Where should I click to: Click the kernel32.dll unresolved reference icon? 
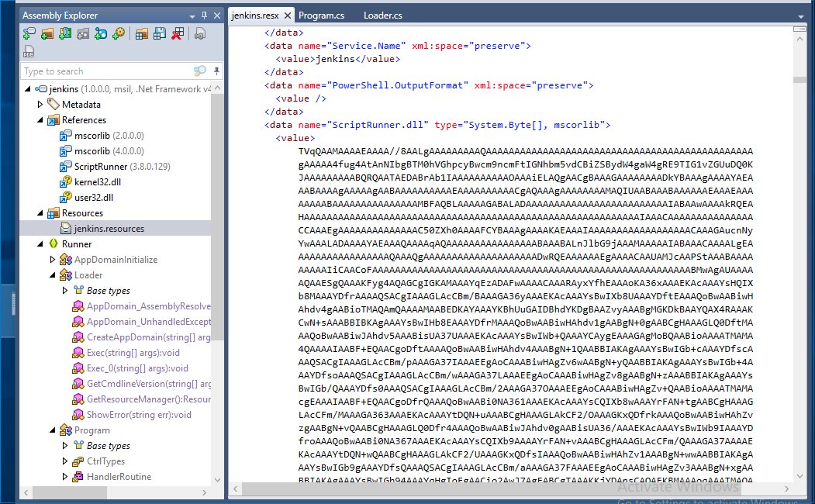(65, 182)
